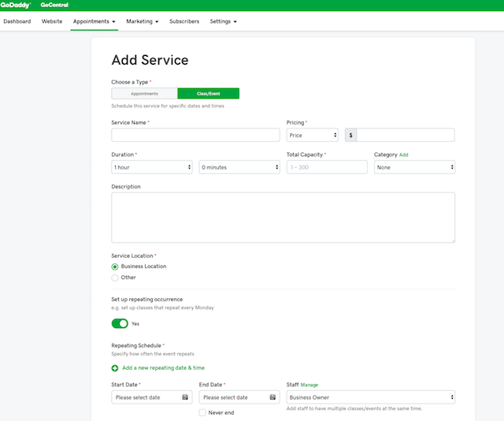Open the Category None dropdown
Image resolution: width=504 pixels, height=421 pixels.
(x=415, y=167)
